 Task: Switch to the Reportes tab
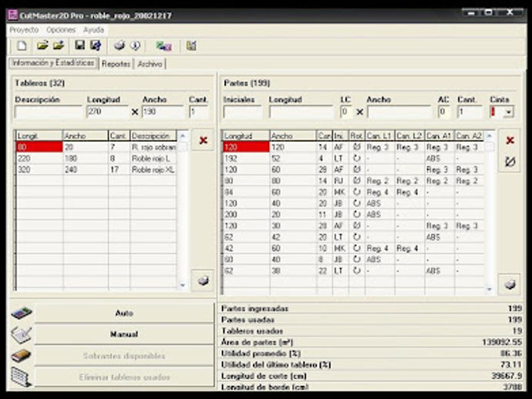[x=116, y=63]
